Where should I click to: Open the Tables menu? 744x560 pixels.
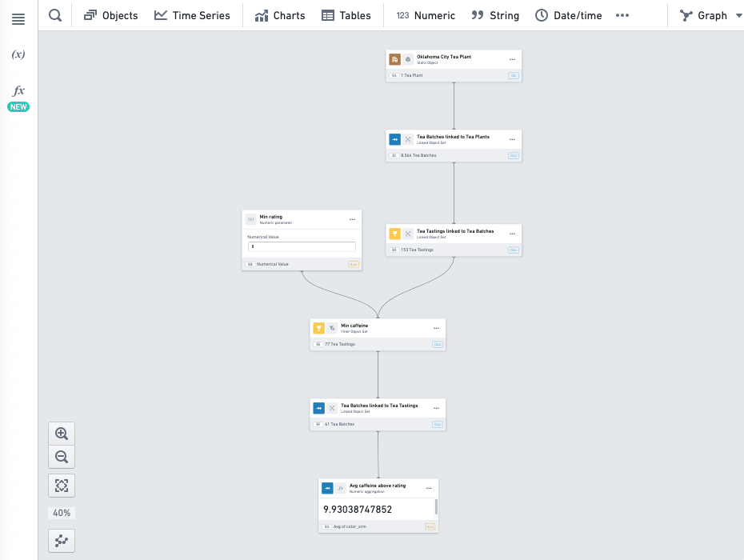pos(346,16)
